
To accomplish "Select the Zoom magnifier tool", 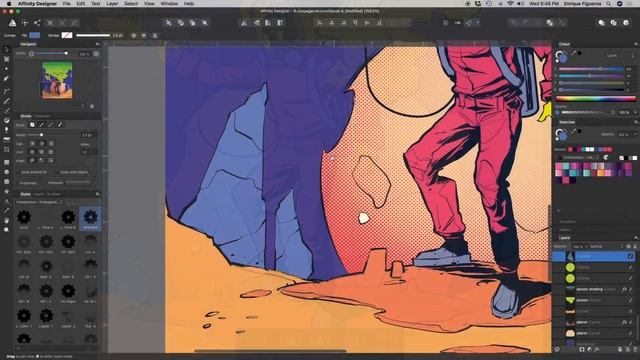I will (x=6, y=230).
